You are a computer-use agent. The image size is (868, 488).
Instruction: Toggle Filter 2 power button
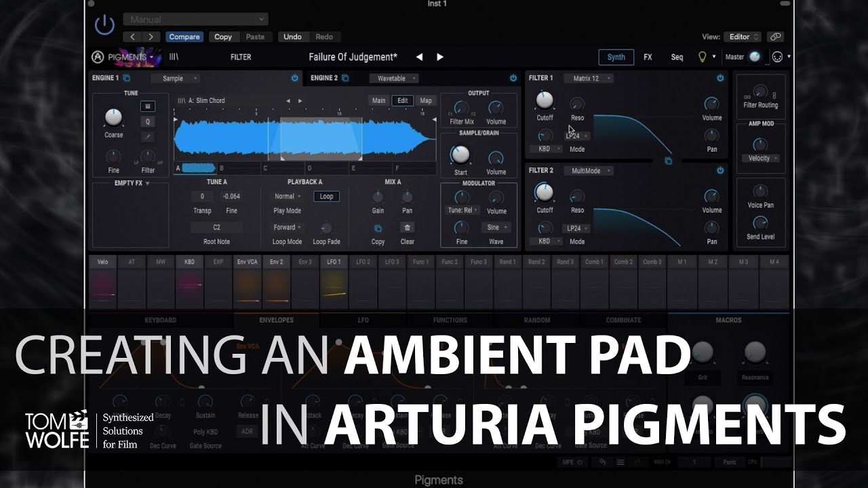click(x=720, y=171)
